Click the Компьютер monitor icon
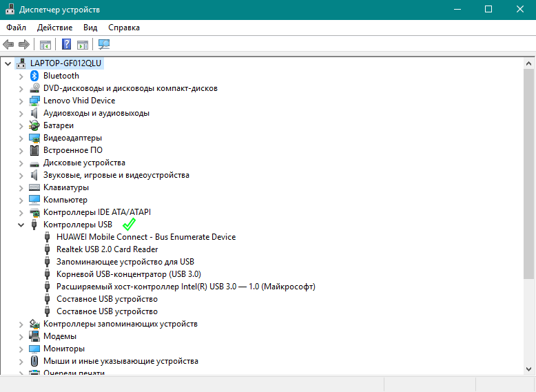 tap(34, 200)
